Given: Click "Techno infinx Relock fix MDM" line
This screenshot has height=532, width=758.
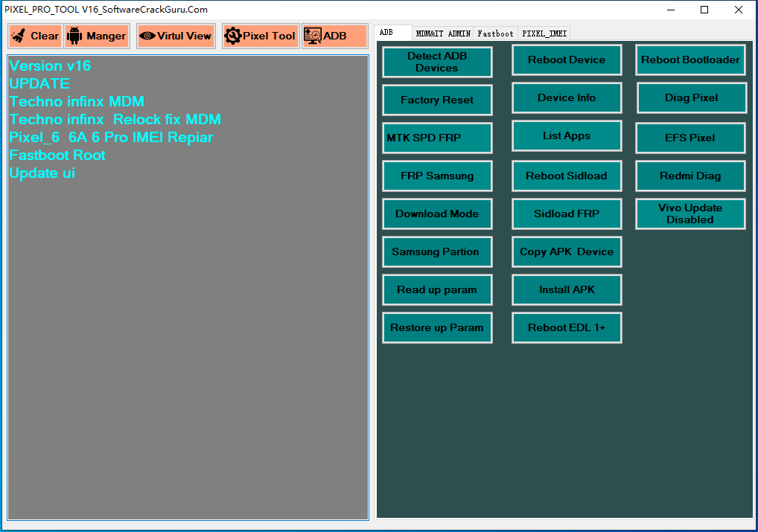Looking at the screenshot, I should tap(115, 119).
